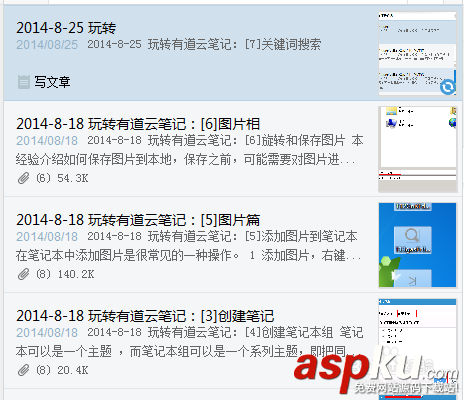The width and height of the screenshot is (464, 400).
Task: Click the attachment info "(8) 140.2K"
Action: [65, 274]
